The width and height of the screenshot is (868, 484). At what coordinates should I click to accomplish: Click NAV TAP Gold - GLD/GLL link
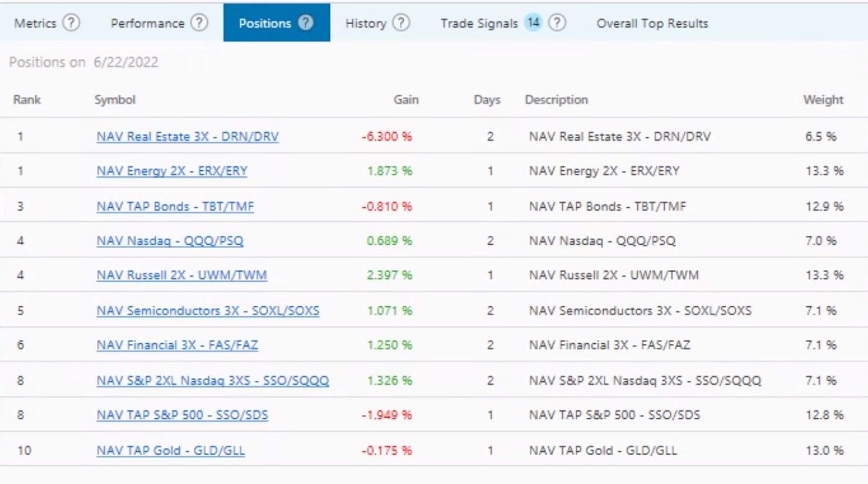click(170, 450)
